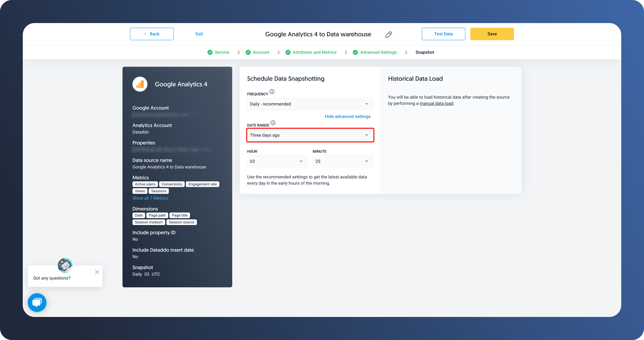Save the data source configuration

pos(492,34)
